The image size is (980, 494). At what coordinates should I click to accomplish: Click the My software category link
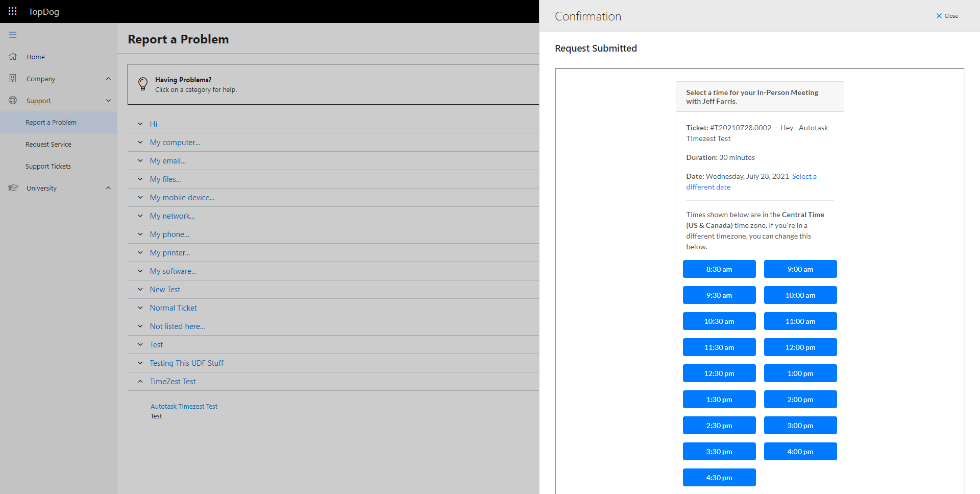point(173,271)
